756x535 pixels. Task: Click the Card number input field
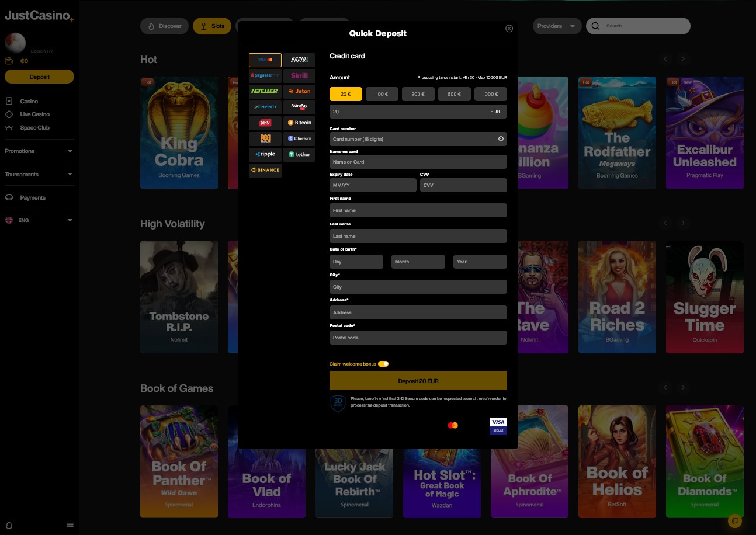(412, 139)
